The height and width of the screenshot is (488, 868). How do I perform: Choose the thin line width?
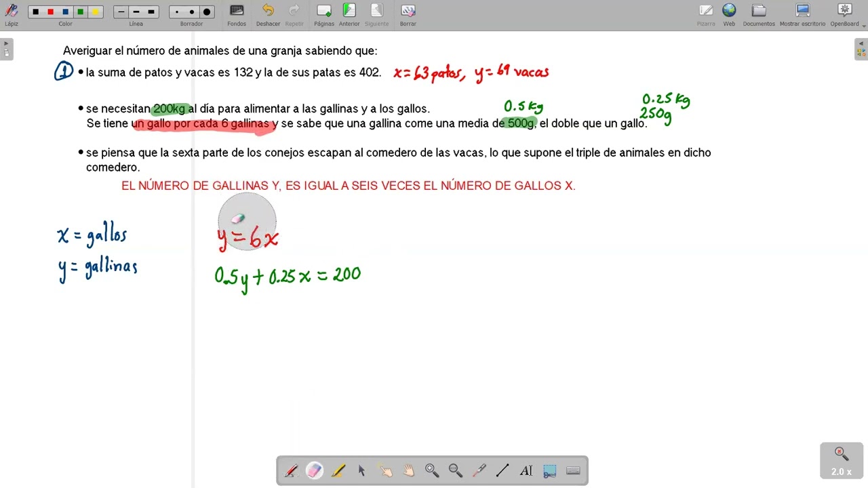tap(121, 12)
